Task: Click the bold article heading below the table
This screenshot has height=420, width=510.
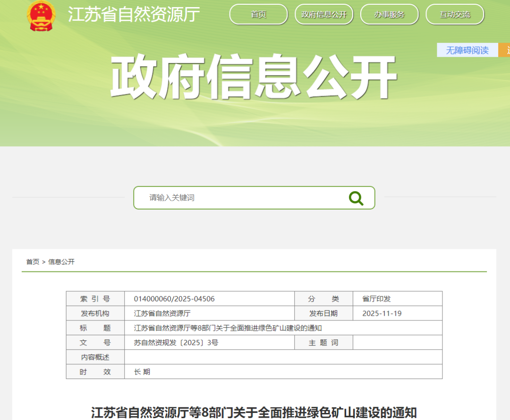Action: tap(254, 412)
